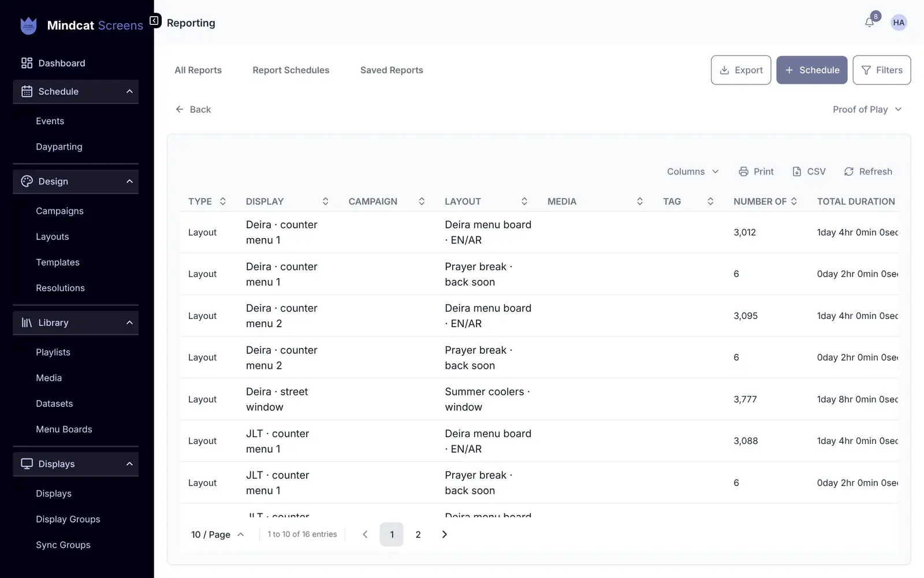
Task: Sort by the NUMBER OF column arrows
Action: (x=794, y=201)
